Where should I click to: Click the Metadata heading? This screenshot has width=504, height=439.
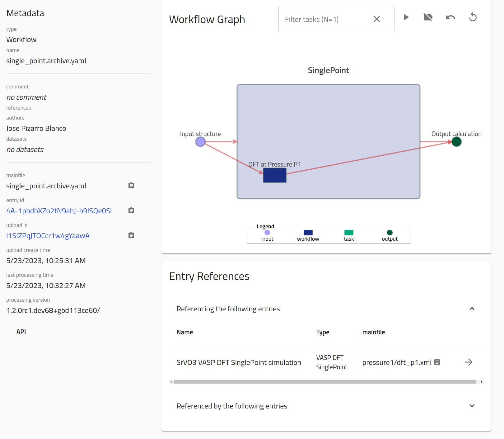click(25, 13)
